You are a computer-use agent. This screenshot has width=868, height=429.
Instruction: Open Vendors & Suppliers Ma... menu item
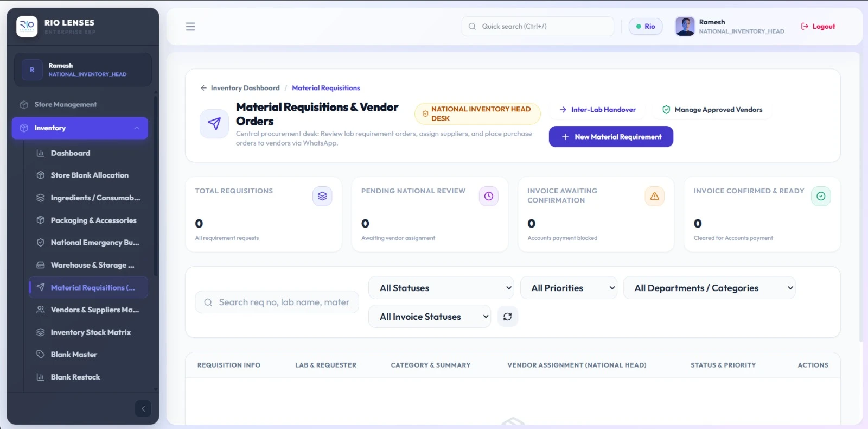point(88,310)
